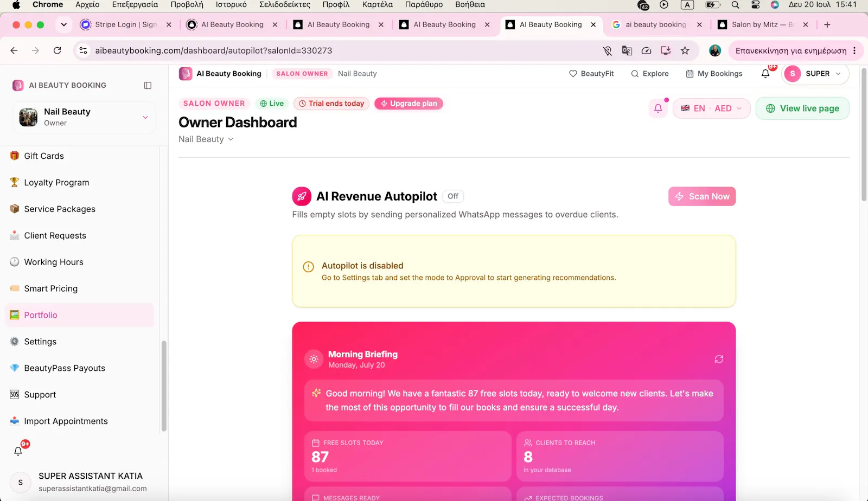The image size is (868, 501).
Task: Click the Clients To Reach card
Action: (x=620, y=456)
